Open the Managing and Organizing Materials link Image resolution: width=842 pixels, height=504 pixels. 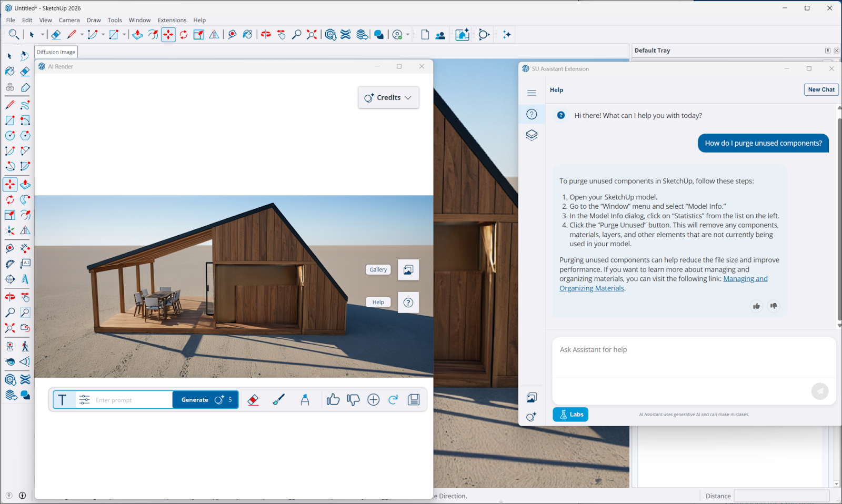(745, 278)
